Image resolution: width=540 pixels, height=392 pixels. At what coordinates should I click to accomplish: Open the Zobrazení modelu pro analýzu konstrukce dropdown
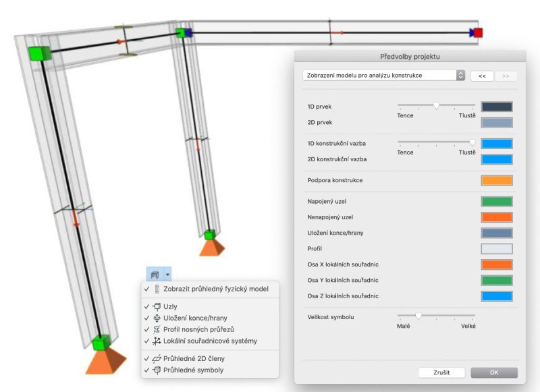[x=383, y=76]
